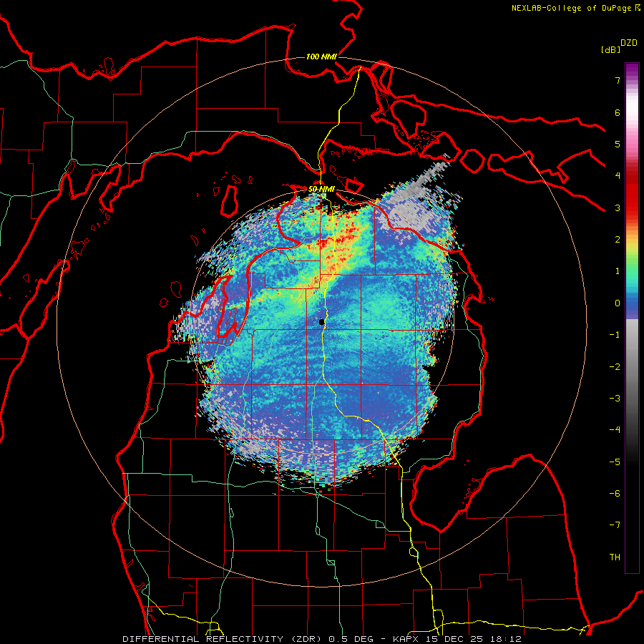Click the 18:12 timestamp in the caption
This screenshot has height=644, width=644.
click(x=507, y=639)
